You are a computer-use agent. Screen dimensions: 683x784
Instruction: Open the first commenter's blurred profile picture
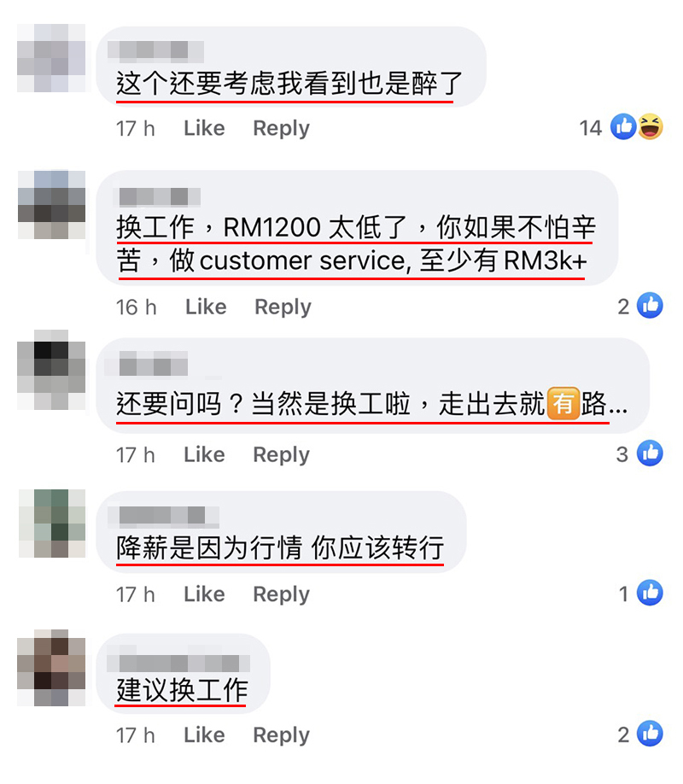(x=51, y=58)
